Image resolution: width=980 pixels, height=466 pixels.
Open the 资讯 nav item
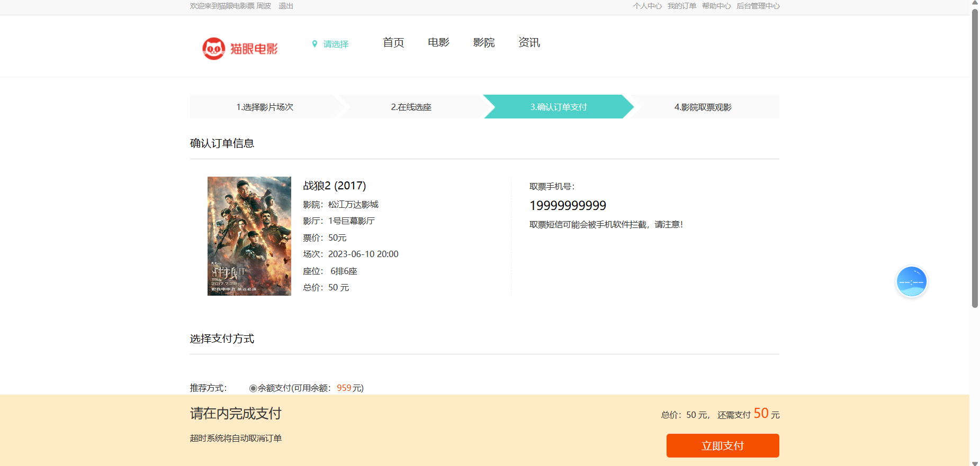point(529,43)
